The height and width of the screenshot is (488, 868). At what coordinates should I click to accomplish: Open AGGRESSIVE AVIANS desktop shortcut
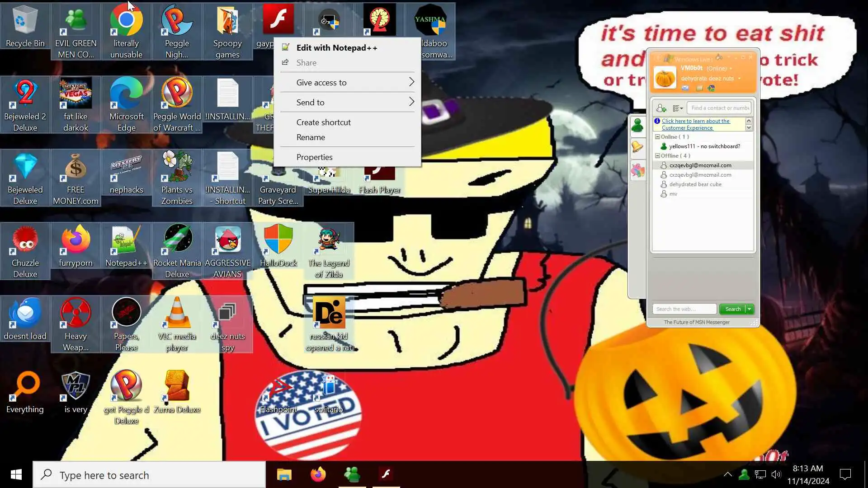tap(227, 251)
